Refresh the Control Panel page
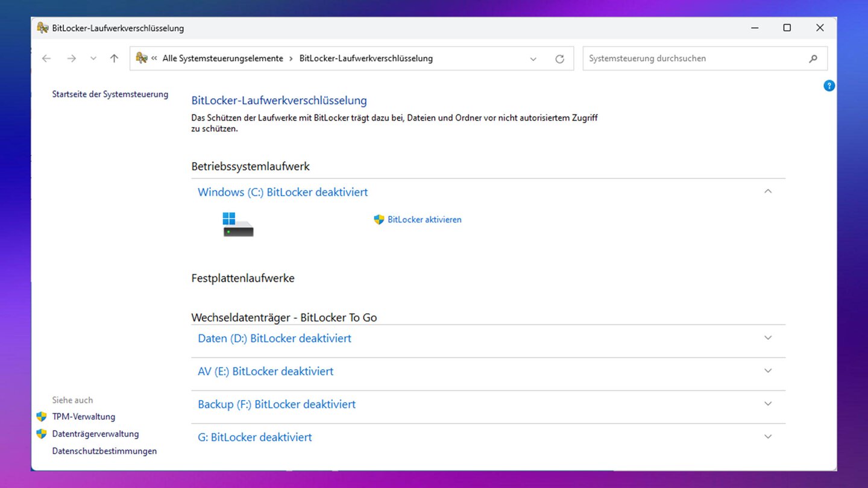868x488 pixels. pos(559,58)
